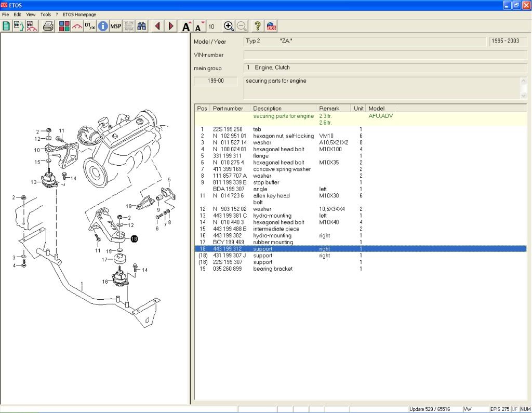Click callout 1 on the crossmember
Image resolution: width=532 pixels, height=413 pixels.
click(82, 285)
